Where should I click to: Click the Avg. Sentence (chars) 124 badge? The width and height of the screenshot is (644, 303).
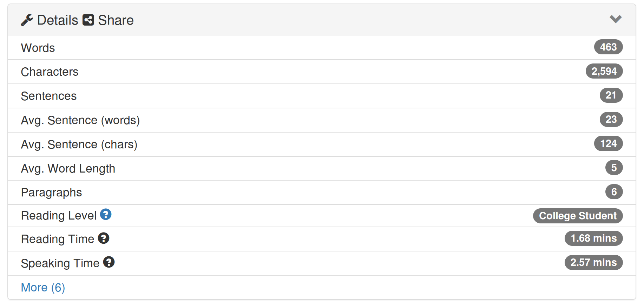point(608,143)
